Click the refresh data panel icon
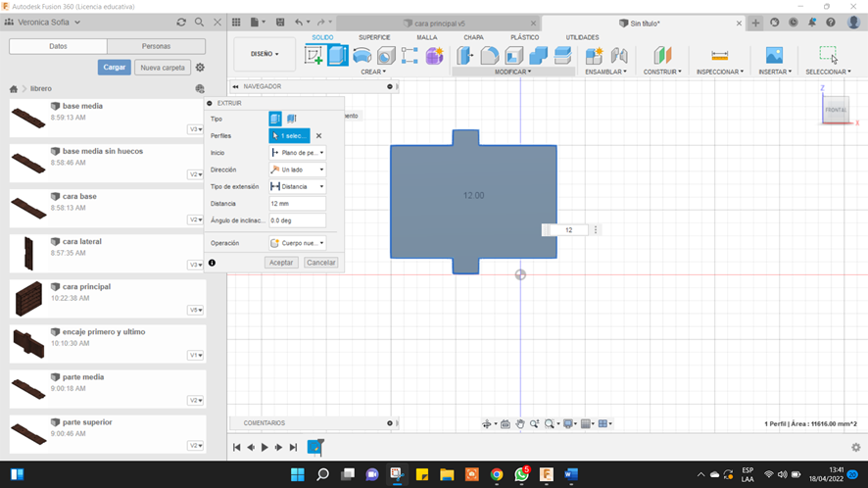868x488 pixels. click(181, 23)
